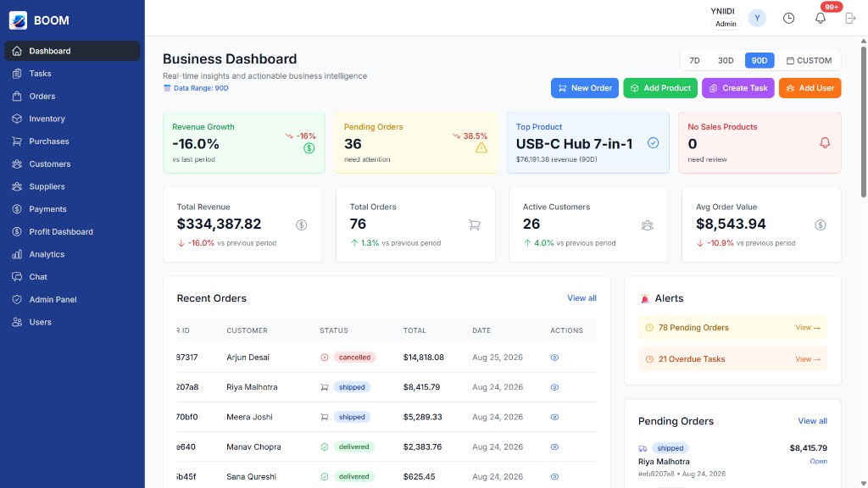The image size is (868, 488).
Task: Go to Payments in the sidebar
Action: click(72, 209)
